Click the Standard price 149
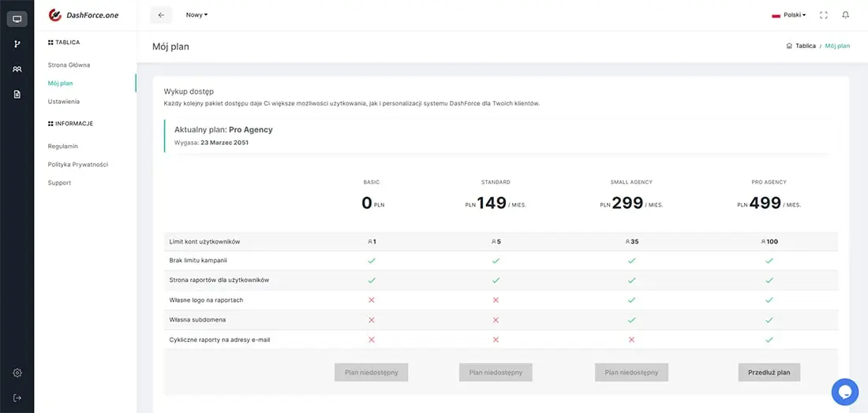Image resolution: width=868 pixels, height=413 pixels. click(492, 203)
